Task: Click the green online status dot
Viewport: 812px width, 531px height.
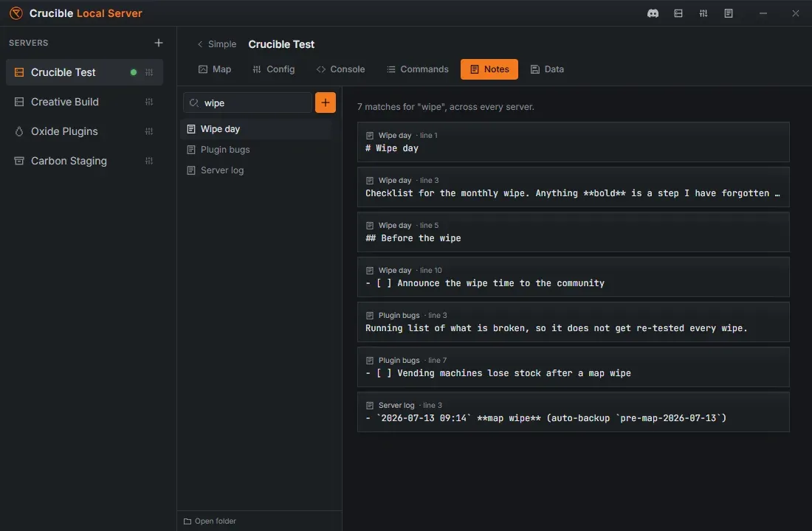Action: click(x=134, y=72)
